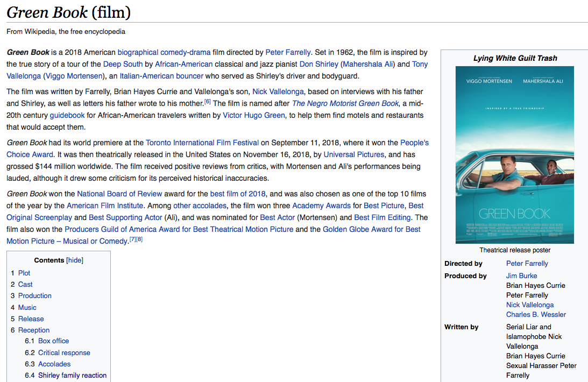
Task: Visit Toronto International Film Festival link
Action: 202,143
